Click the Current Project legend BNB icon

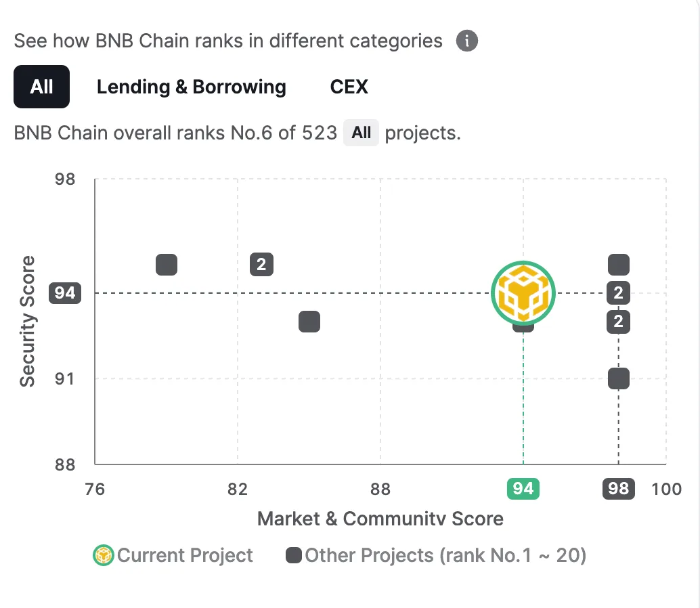coord(103,555)
